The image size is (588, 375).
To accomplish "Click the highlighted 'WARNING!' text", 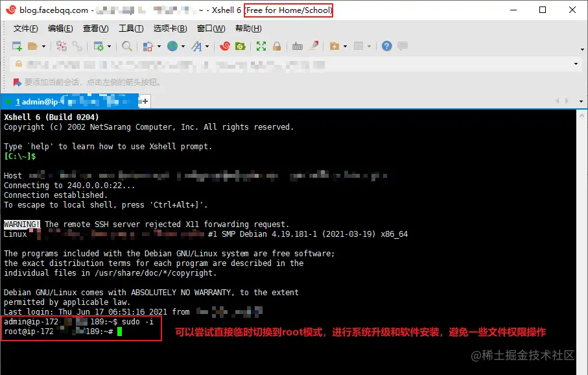I will [x=22, y=224].
